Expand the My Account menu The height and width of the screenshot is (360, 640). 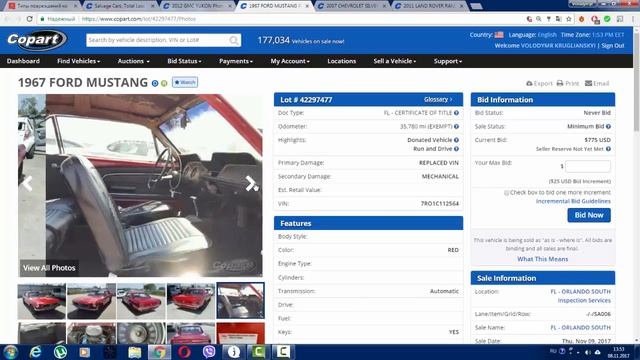(290, 61)
